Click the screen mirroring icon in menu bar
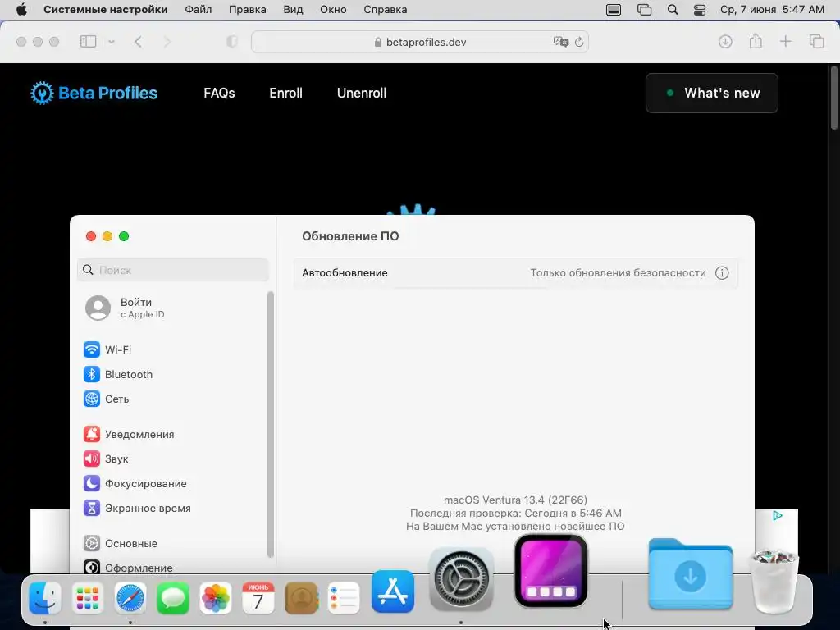This screenshot has height=630, width=840. pos(644,10)
